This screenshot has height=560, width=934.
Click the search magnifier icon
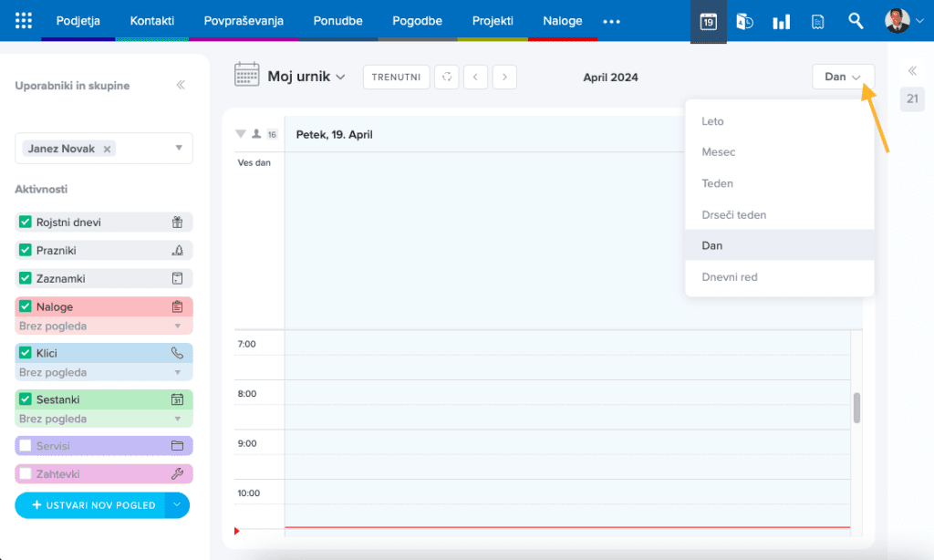(856, 21)
